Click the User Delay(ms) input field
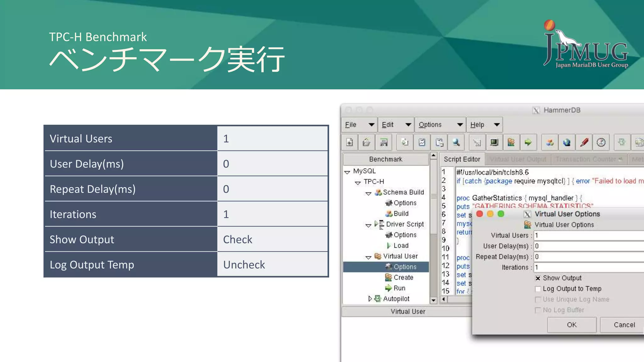Image resolution: width=644 pixels, height=362 pixels. 589,246
